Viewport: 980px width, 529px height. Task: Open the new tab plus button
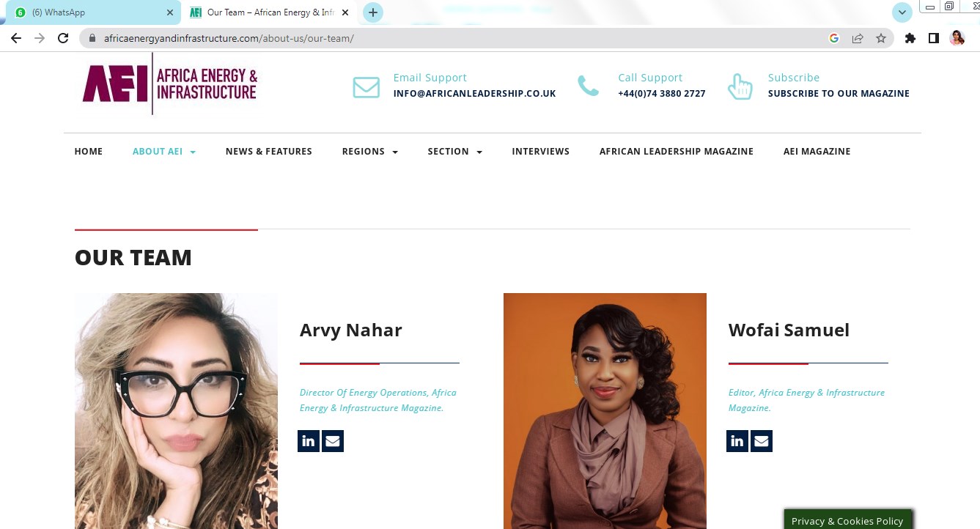pos(373,12)
